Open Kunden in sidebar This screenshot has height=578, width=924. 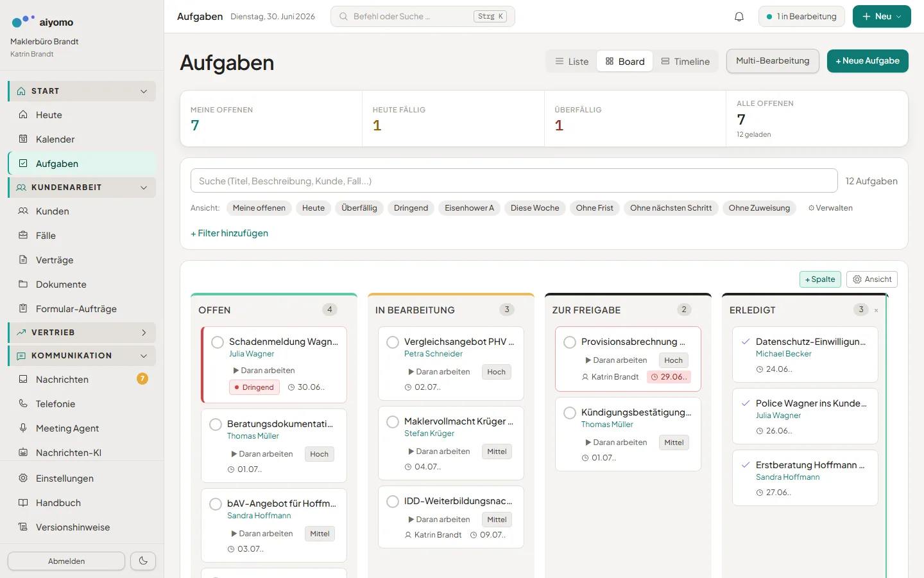pos(82,211)
